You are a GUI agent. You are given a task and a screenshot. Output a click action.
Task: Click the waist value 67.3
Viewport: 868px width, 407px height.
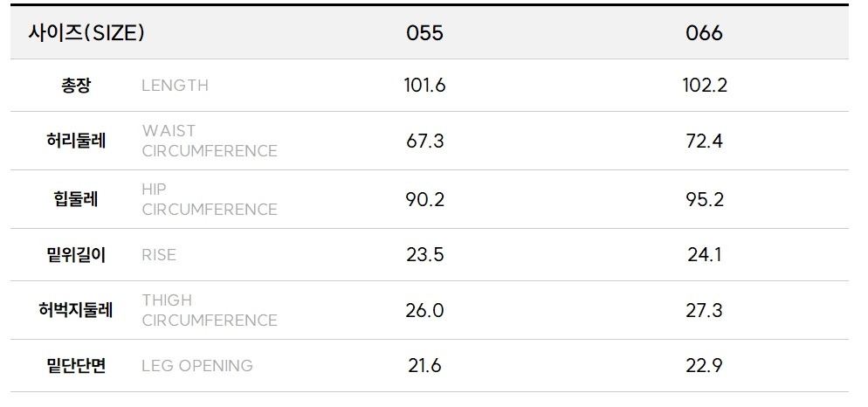tap(425, 141)
